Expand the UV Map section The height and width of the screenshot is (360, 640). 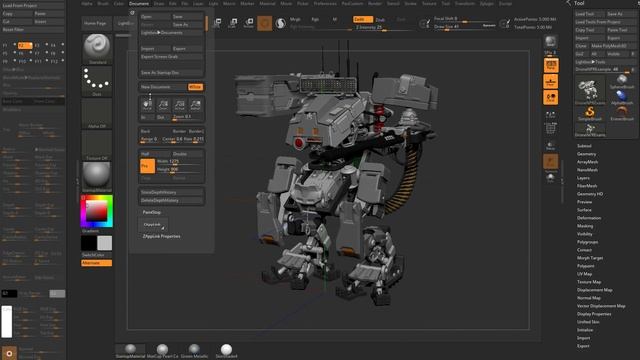click(x=584, y=274)
